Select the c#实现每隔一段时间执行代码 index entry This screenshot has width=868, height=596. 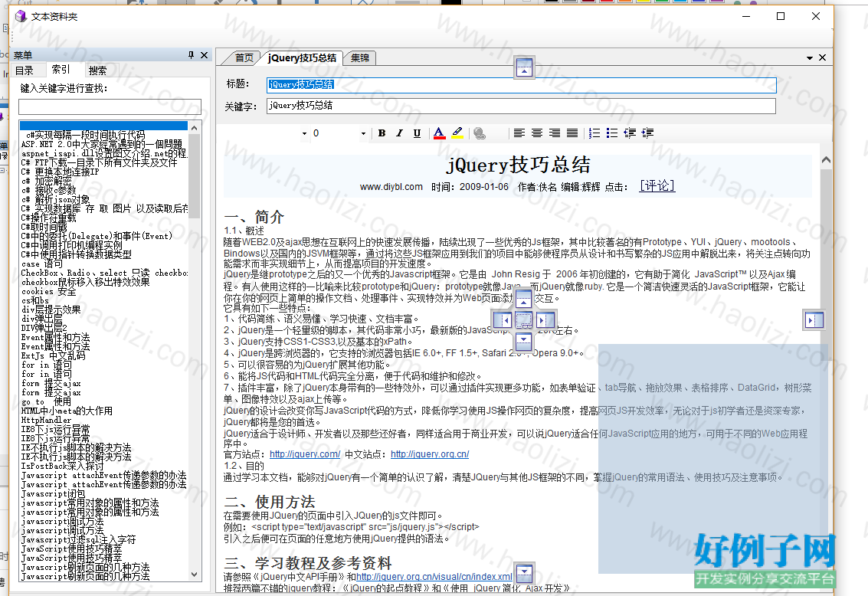[x=85, y=135]
